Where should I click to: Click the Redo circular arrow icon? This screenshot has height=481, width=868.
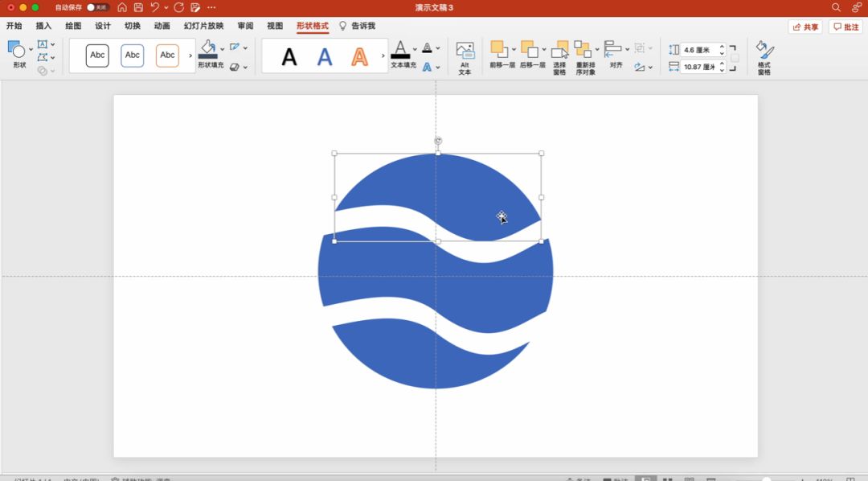(178, 7)
